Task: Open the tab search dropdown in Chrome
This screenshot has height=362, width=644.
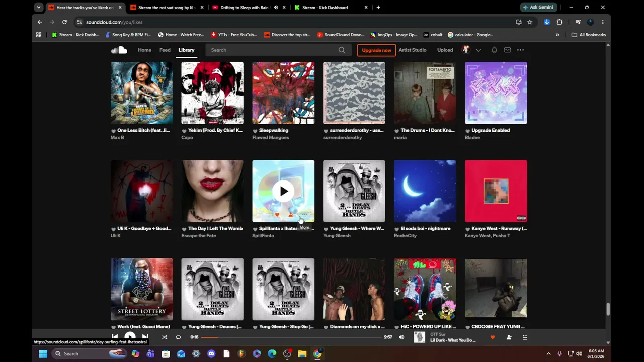Action: click(x=39, y=7)
